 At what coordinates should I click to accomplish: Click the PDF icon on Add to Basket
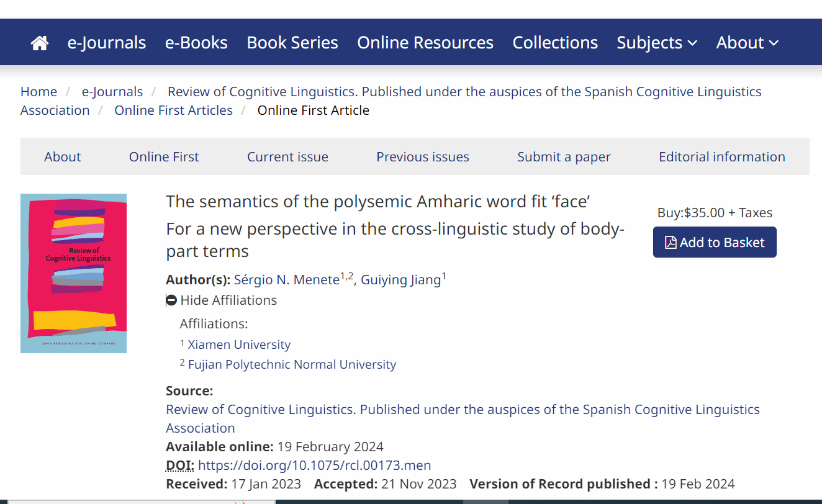pos(671,243)
